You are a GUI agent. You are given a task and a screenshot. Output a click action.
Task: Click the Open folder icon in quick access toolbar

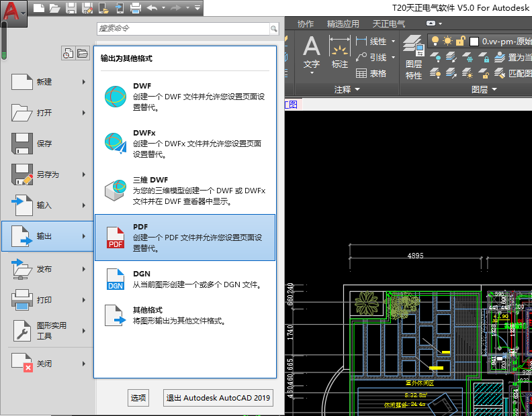point(54,7)
